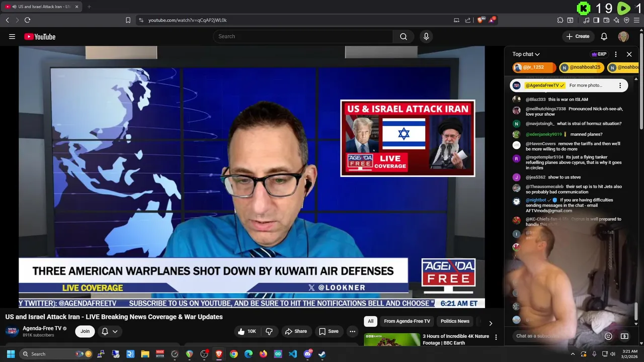The width and height of the screenshot is (644, 362).
Task: Focus the YouTube search box
Action: click(x=303, y=36)
